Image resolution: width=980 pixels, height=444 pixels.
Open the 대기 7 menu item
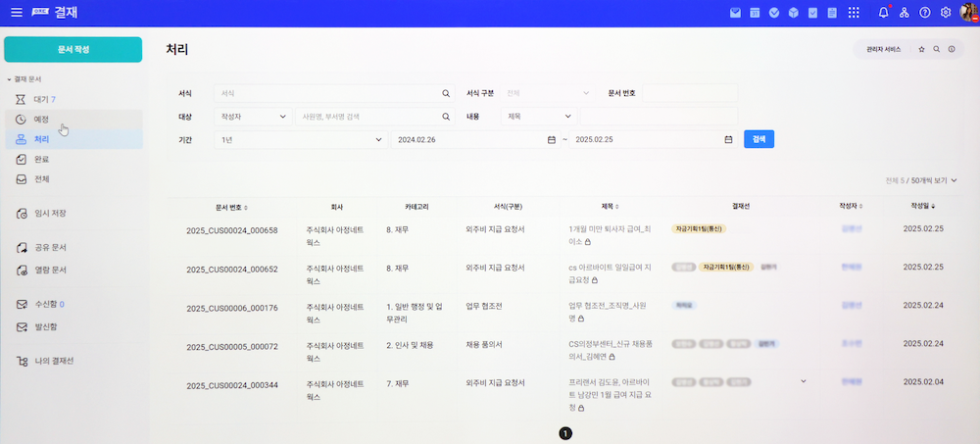[73, 99]
